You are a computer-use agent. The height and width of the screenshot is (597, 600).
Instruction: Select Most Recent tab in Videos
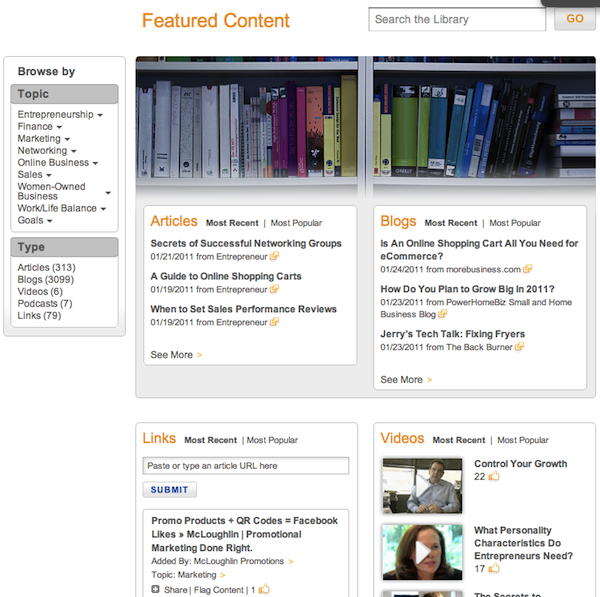point(459,440)
